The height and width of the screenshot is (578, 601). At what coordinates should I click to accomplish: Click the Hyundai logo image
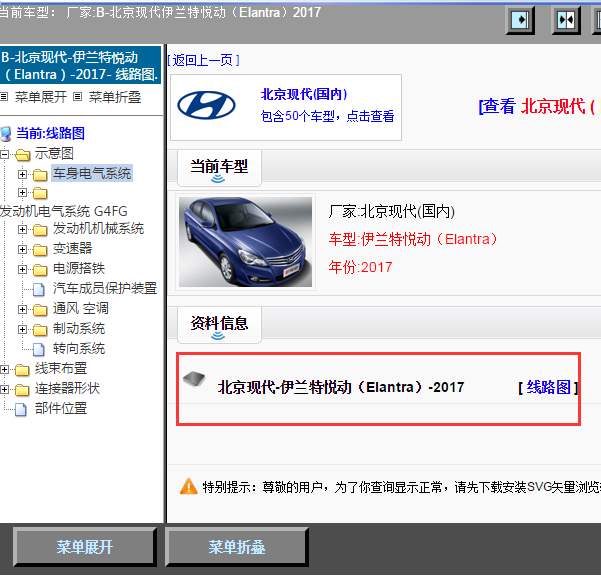(206, 105)
